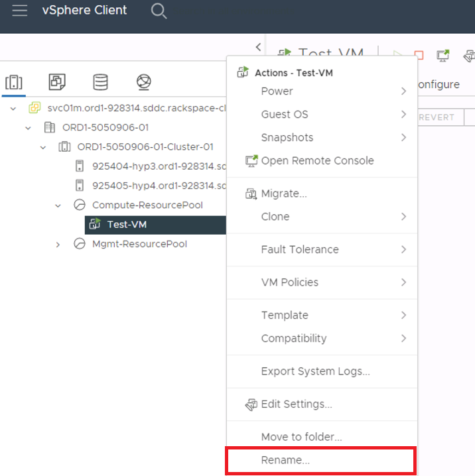Click the host icon for 925404-hyp3

[x=80, y=166]
